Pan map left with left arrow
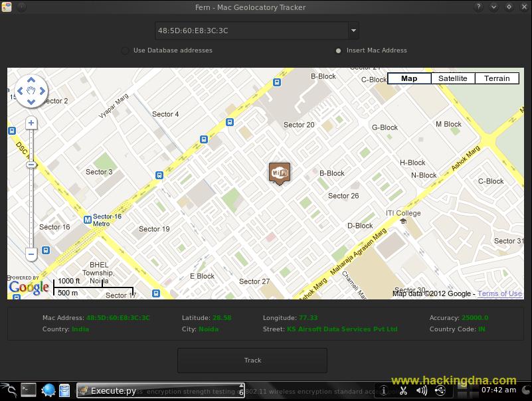 [20, 91]
